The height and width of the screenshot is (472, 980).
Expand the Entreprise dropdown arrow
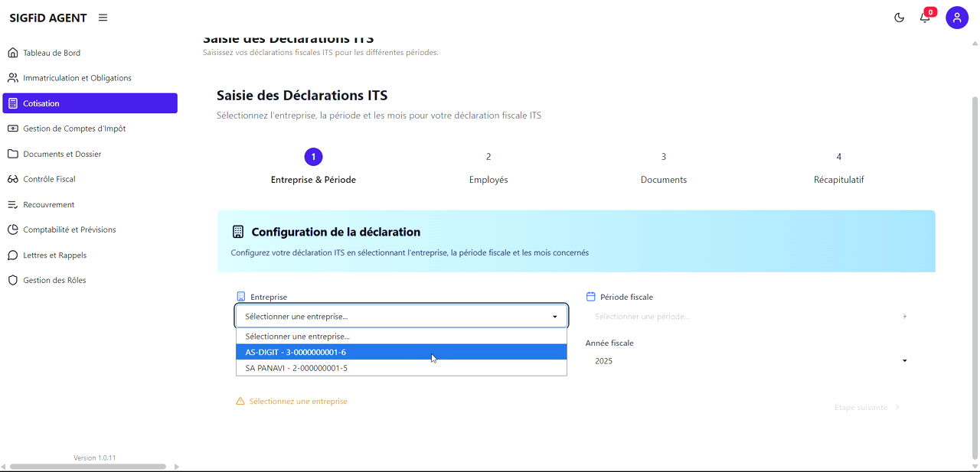(556, 315)
